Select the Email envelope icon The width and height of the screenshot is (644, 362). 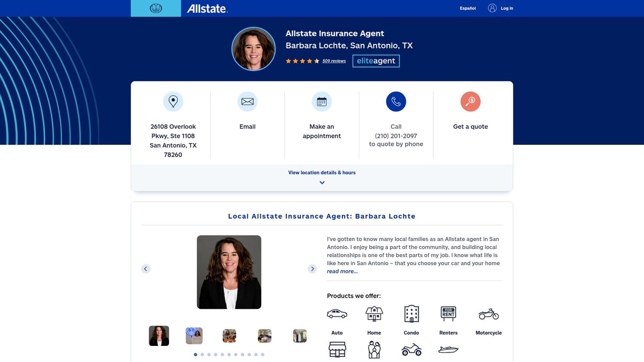[x=247, y=101]
